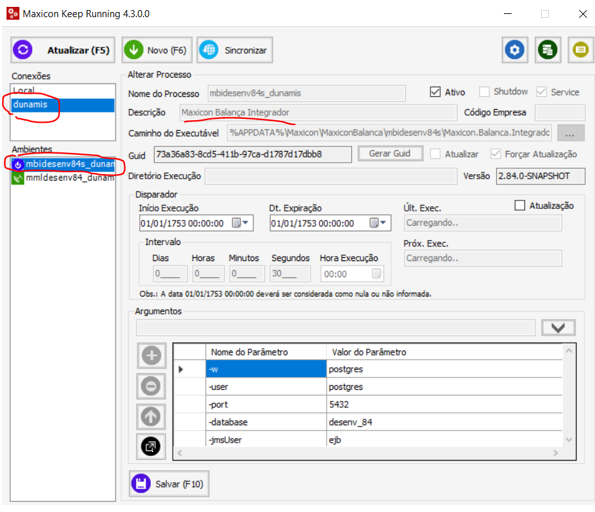This screenshot has width=595, height=512.
Task: Click the desenv_84 value cell
Action: (x=444, y=422)
